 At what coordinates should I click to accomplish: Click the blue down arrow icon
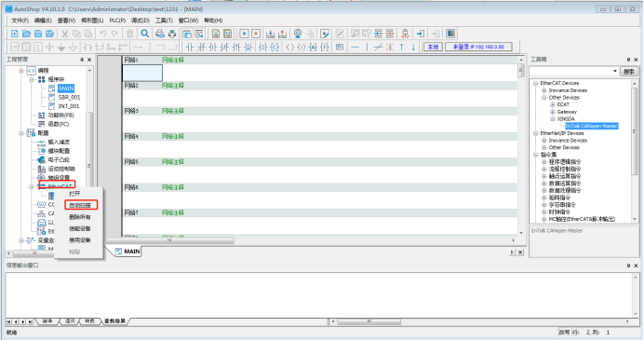tap(413, 48)
